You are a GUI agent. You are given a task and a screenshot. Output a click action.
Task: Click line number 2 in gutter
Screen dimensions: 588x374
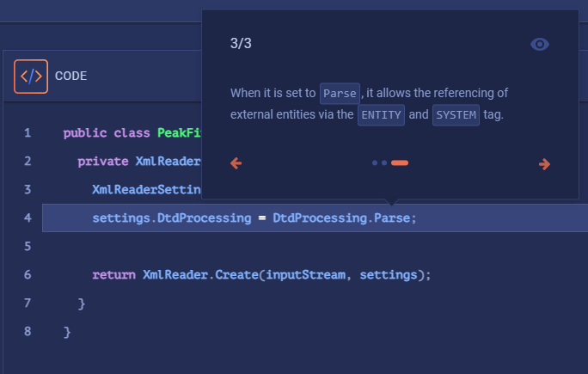coord(28,162)
